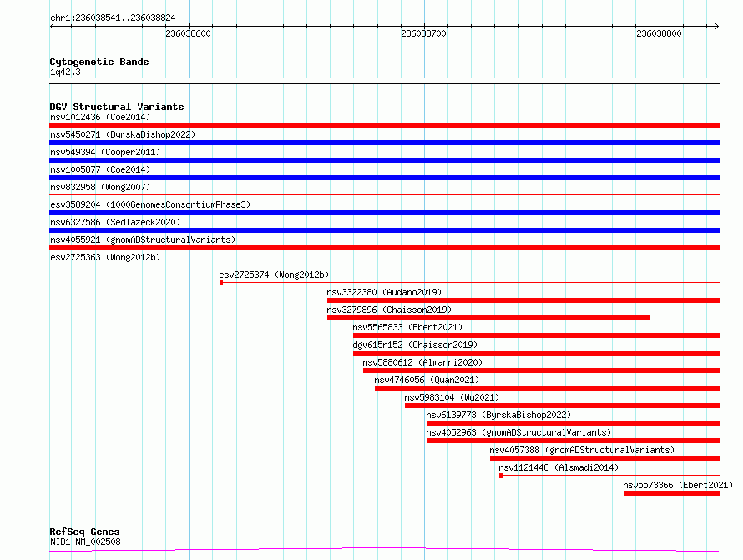Click the DGV Structural Variants track heading
This screenshot has width=743, height=560.
tap(117, 107)
